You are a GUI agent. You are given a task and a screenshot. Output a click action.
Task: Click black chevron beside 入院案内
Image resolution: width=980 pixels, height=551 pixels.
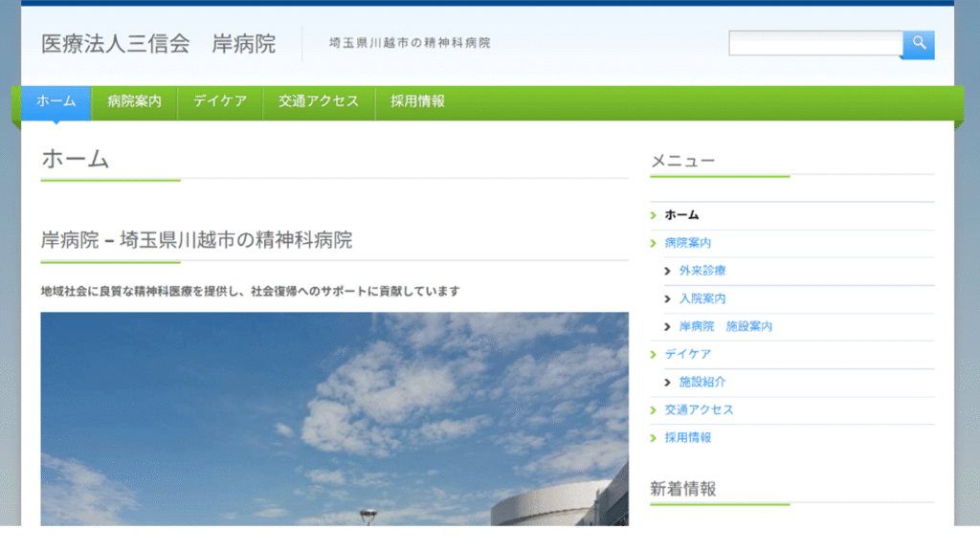pyautogui.click(x=667, y=298)
